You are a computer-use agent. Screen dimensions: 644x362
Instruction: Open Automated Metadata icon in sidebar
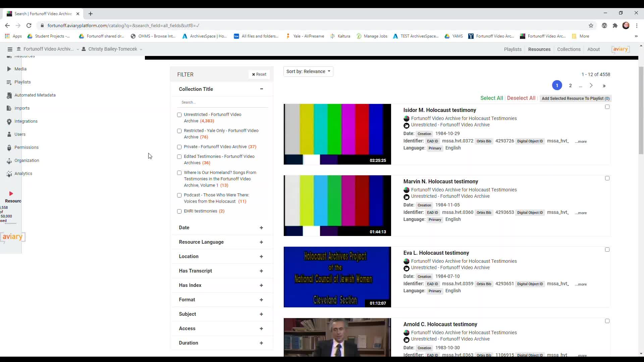9,95
